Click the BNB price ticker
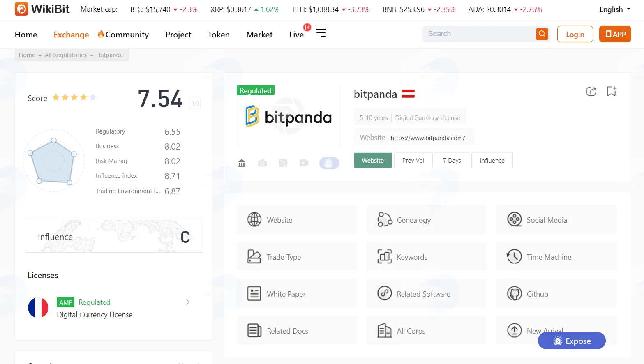The height and width of the screenshot is (364, 644). coord(419,9)
